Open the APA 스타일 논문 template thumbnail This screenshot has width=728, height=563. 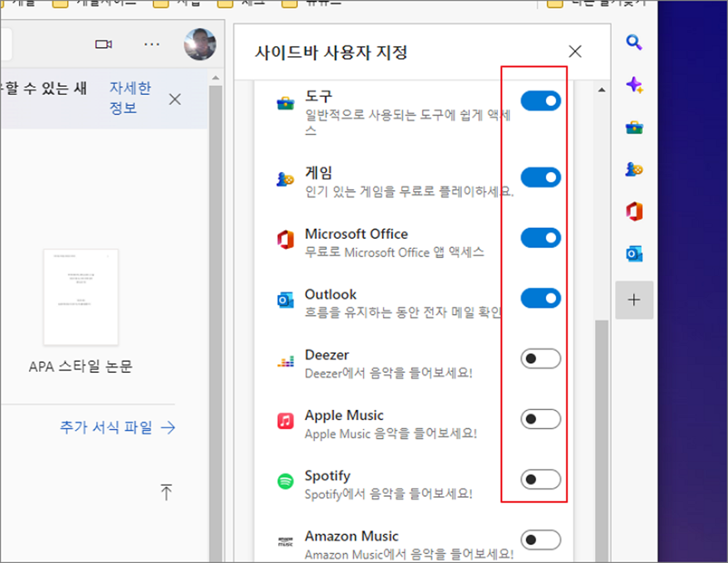pyautogui.click(x=81, y=297)
